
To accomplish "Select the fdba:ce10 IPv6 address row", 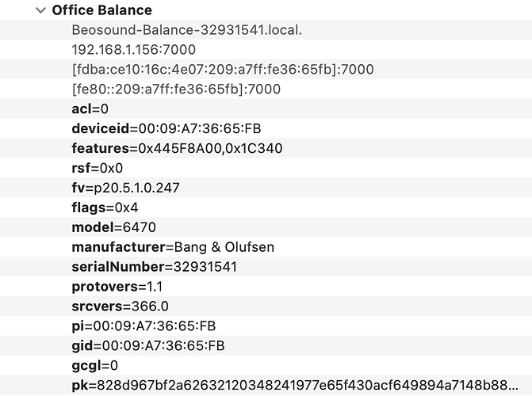I will (222, 70).
